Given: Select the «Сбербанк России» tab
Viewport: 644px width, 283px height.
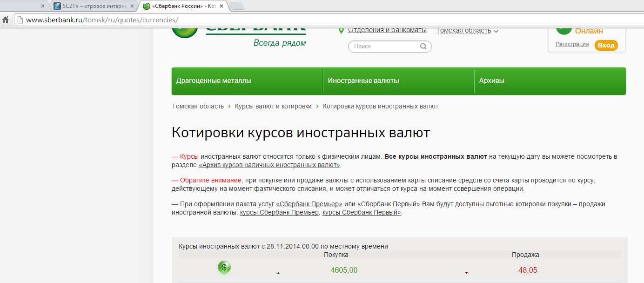Looking at the screenshot, I should coord(183,6).
